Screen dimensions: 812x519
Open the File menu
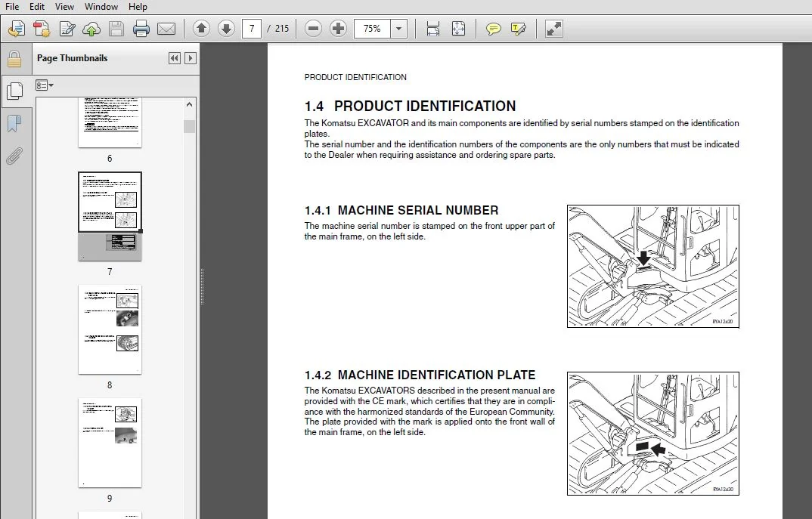pos(12,7)
